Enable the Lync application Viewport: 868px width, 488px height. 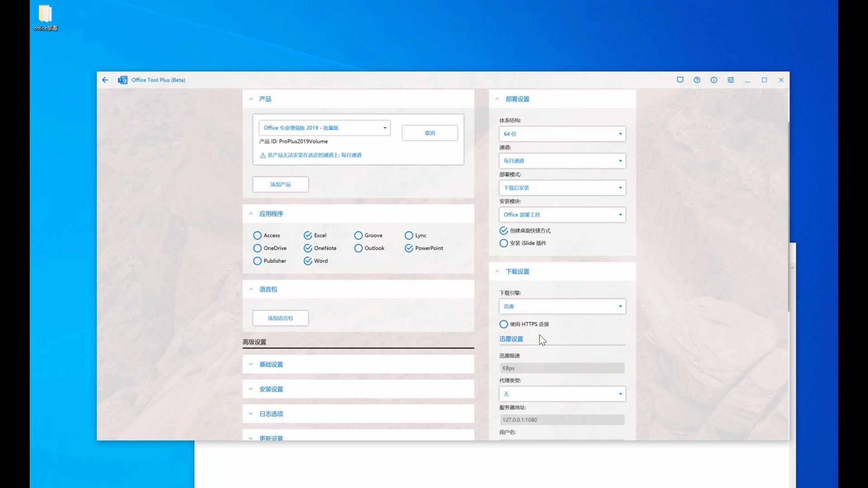tap(409, 235)
